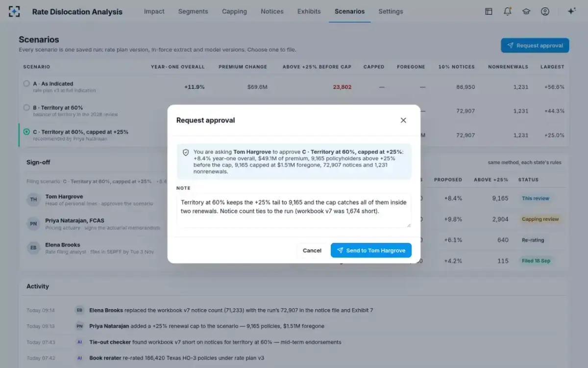Image resolution: width=588 pixels, height=368 pixels.
Task: Click the Rate Dislocation Analysis title
Action: tap(77, 12)
